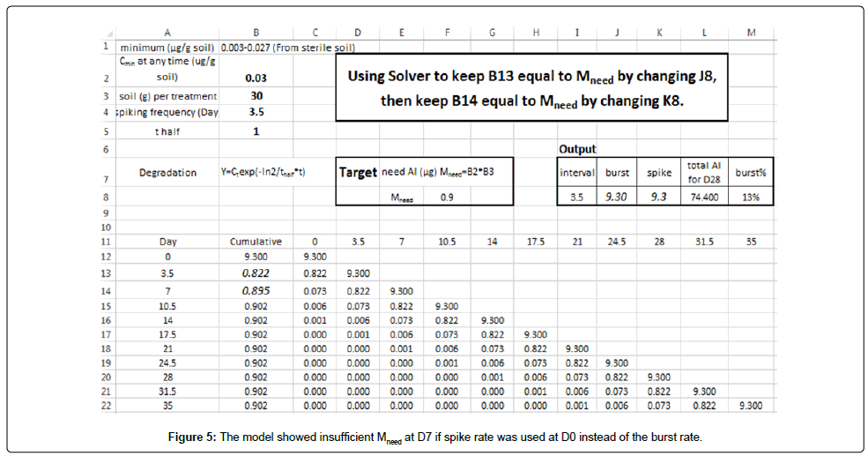Select the degradation formula cell Y=C₀exp
The image size is (868, 456).
[x=256, y=173]
